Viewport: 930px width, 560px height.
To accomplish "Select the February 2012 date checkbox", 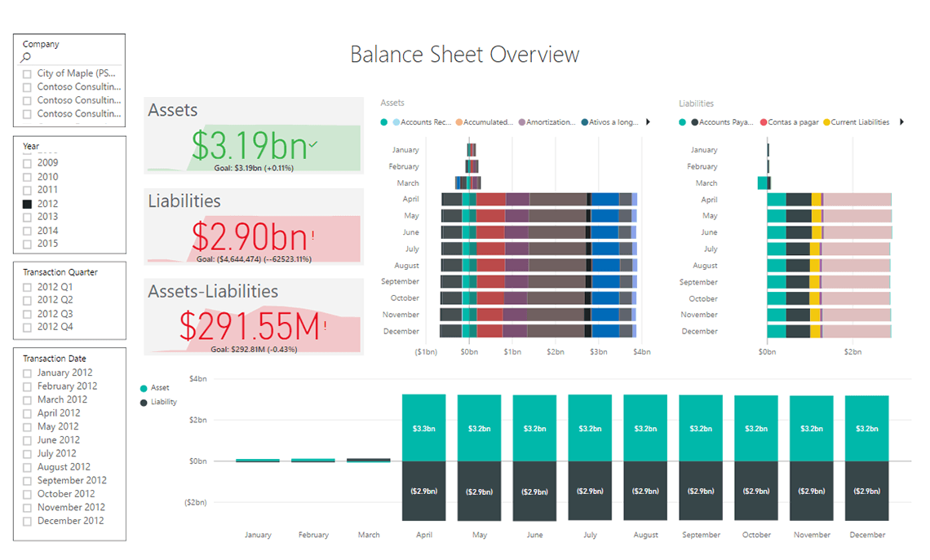I will point(27,387).
